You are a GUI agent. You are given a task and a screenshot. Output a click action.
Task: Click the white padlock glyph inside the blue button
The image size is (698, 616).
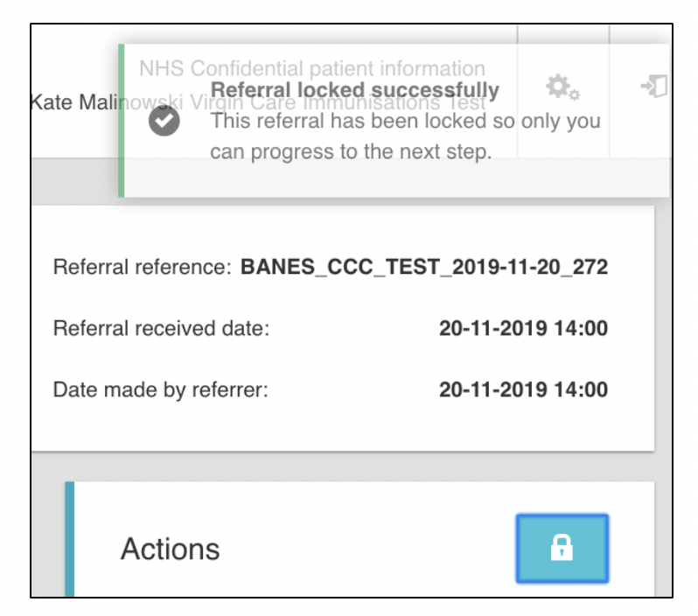tap(562, 549)
